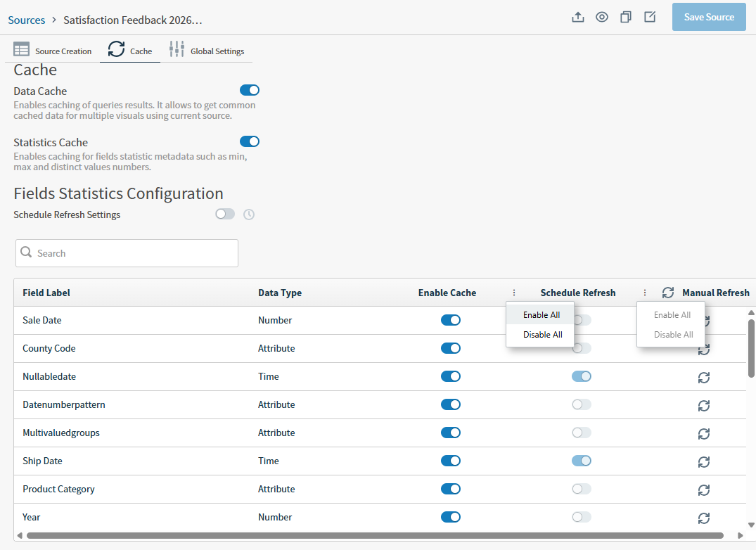This screenshot has height=550, width=756.
Task: Click the Satisfaction Feedback 2026 breadcrumb title
Action: 133,20
